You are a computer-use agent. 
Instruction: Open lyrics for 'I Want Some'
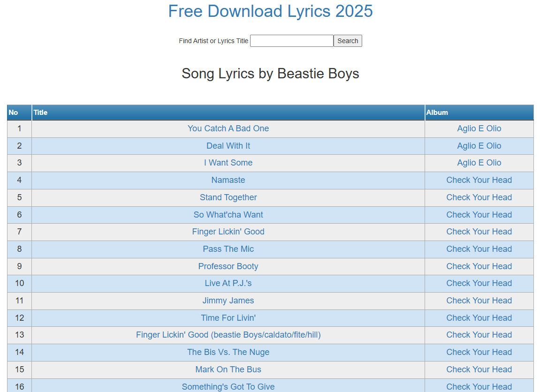[x=228, y=163]
